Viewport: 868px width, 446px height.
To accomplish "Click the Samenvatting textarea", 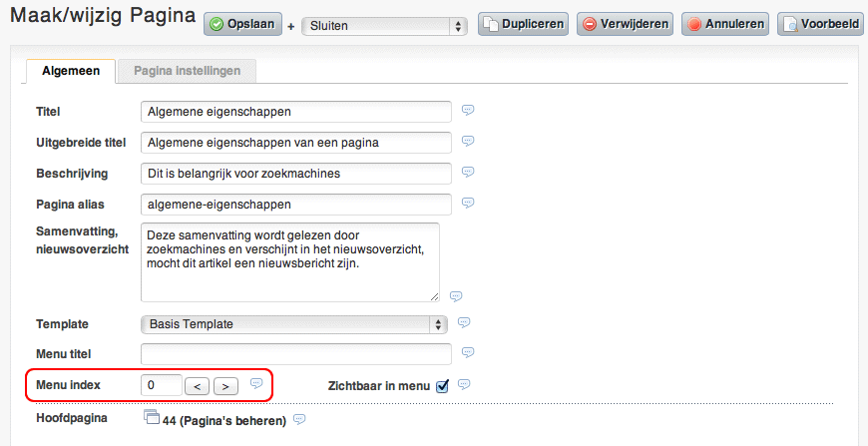I will coord(290,262).
